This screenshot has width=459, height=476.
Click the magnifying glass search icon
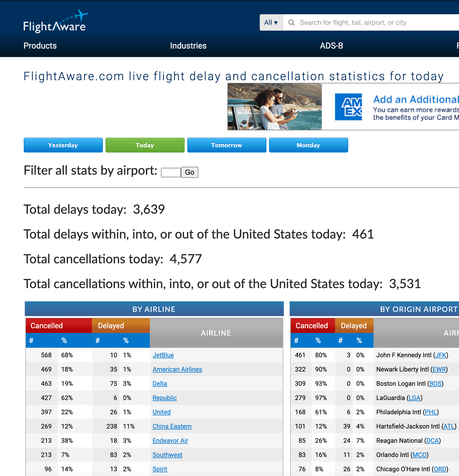pos(292,23)
